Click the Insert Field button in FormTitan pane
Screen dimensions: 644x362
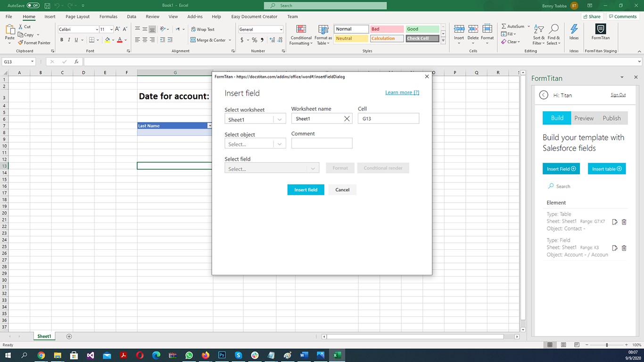561,169
